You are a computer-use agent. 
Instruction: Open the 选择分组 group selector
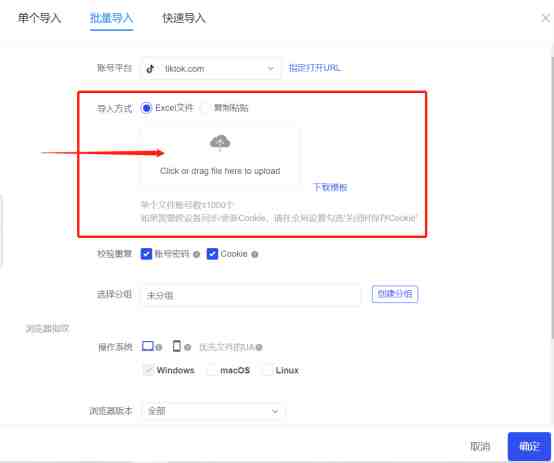tap(252, 295)
